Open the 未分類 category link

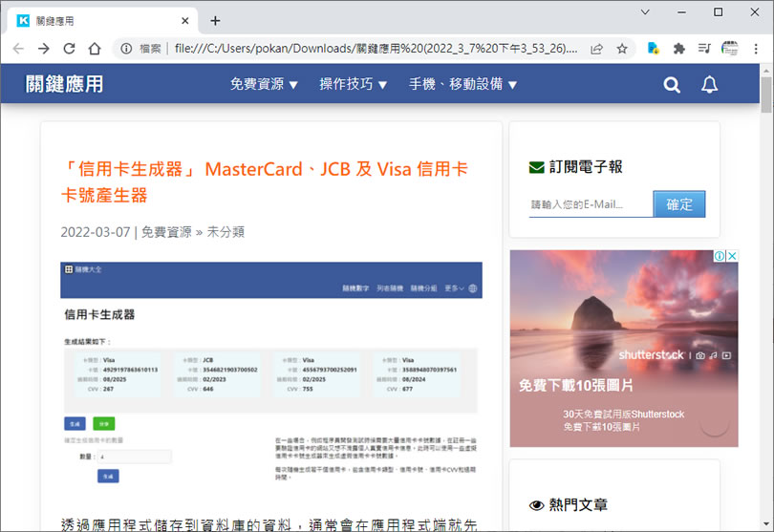pos(226,232)
